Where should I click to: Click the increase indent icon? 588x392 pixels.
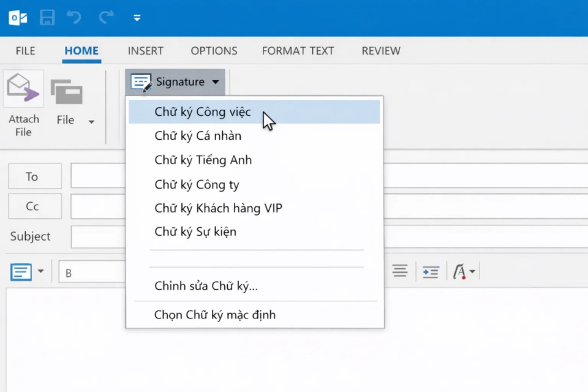[x=430, y=271]
